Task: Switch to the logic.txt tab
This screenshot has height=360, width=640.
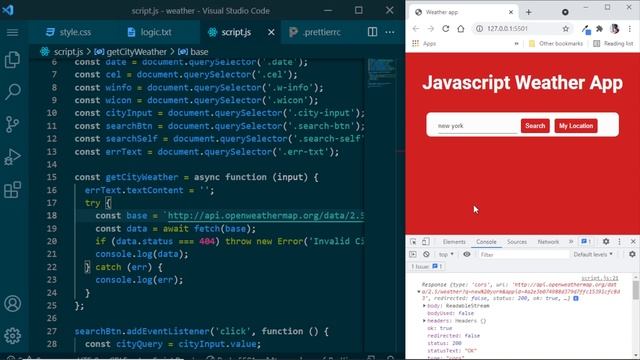Action: click(149, 32)
